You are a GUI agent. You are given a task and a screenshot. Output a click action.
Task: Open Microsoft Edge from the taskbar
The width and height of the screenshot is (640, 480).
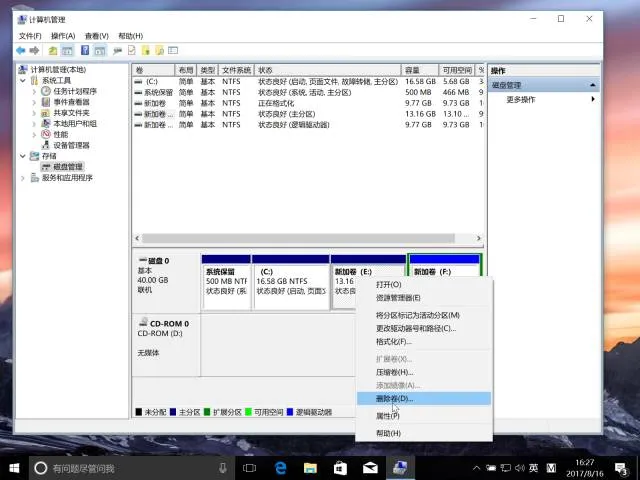pos(280,468)
